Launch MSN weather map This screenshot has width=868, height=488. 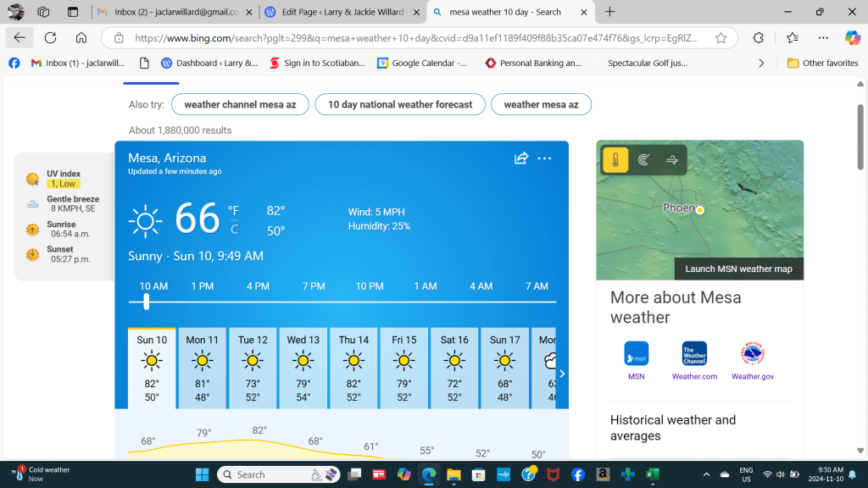click(x=738, y=269)
